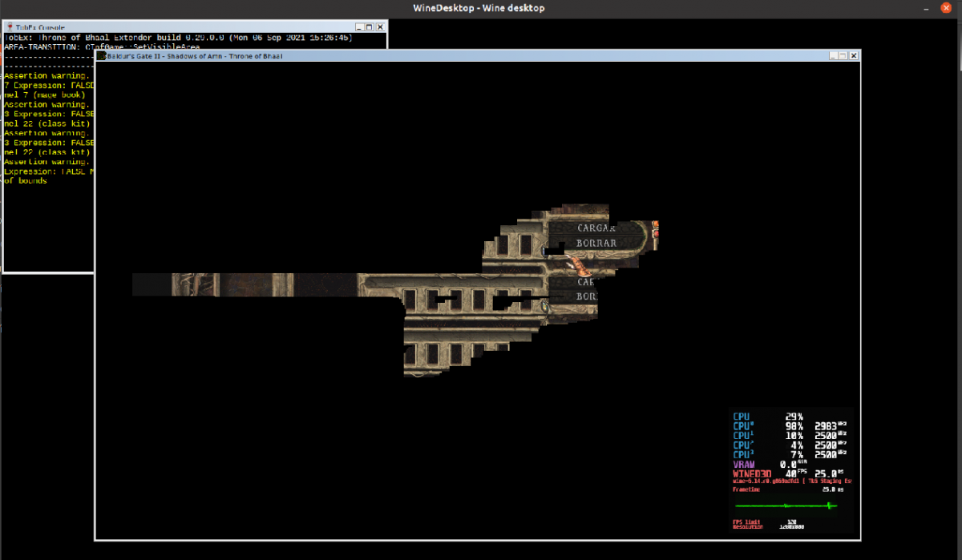Screen dimensions: 962x560
Task: Click the FPS limit label
Action: point(746,522)
